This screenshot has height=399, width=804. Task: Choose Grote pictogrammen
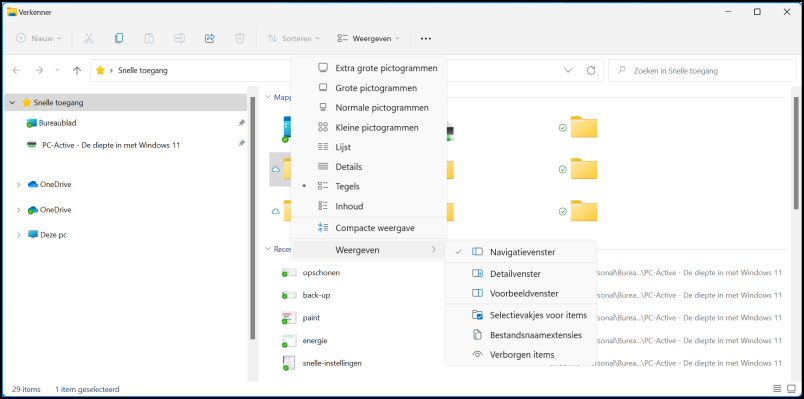click(369, 88)
